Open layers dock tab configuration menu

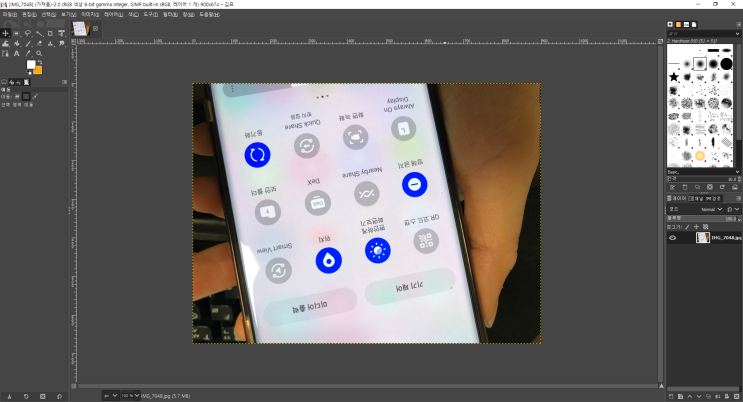point(738,198)
